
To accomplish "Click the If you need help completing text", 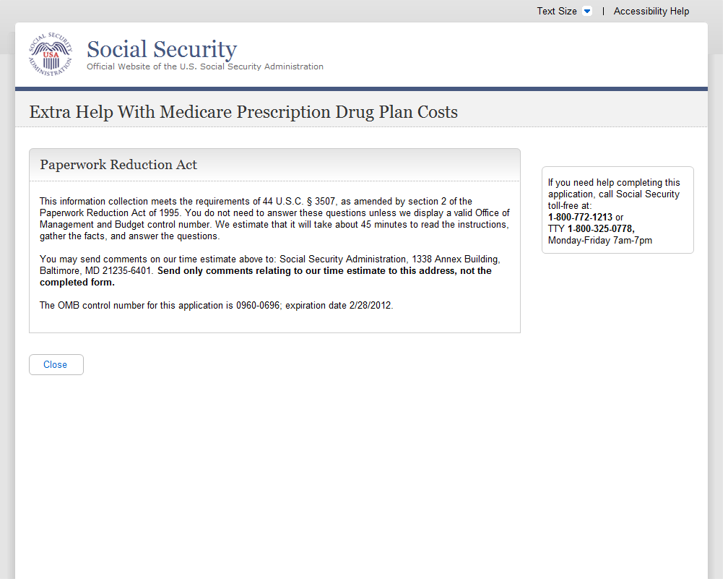I will [613, 183].
